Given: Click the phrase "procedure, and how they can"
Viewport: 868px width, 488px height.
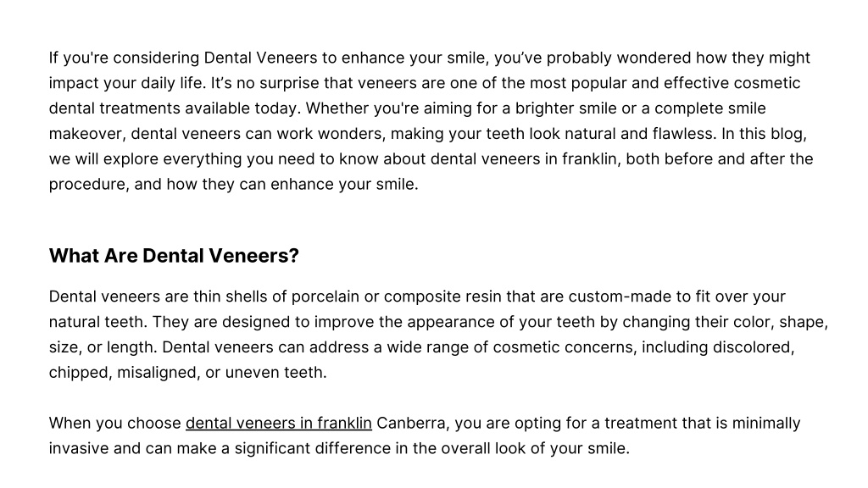Looking at the screenshot, I should click(x=159, y=184).
